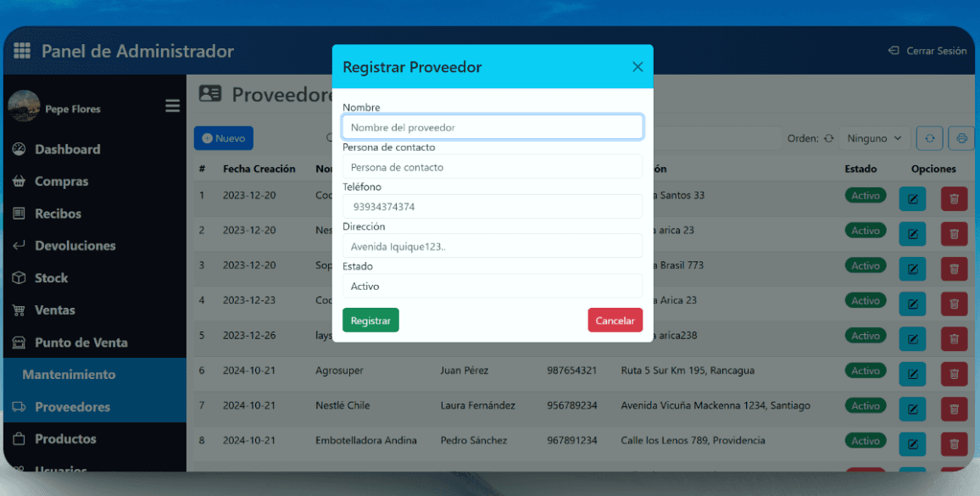The width and height of the screenshot is (980, 496).
Task: Click the refresh icon next to the Ninguno dropdown
Action: coord(929,137)
